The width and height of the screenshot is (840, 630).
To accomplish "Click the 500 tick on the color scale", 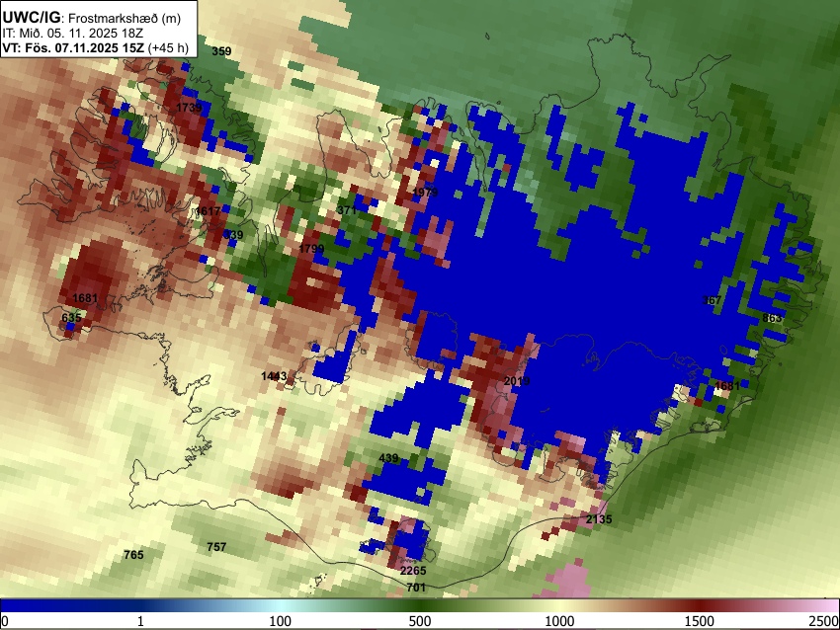I will click(x=419, y=621).
